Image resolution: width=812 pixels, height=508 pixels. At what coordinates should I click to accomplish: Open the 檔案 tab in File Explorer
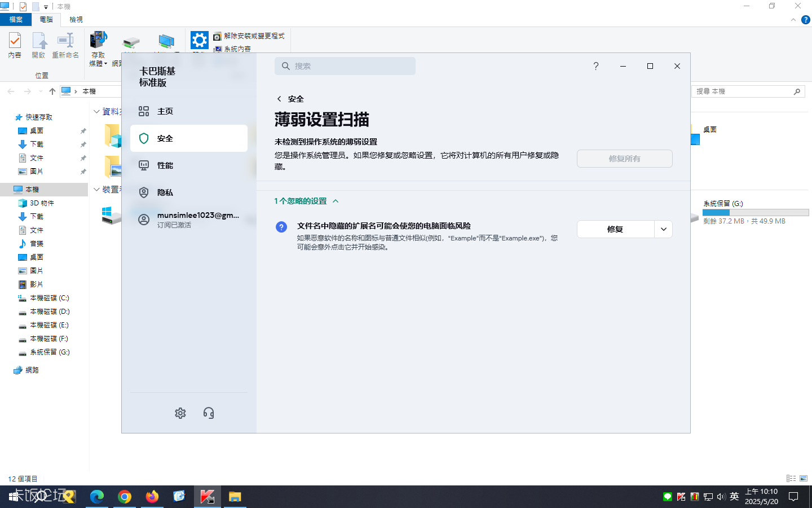16,19
